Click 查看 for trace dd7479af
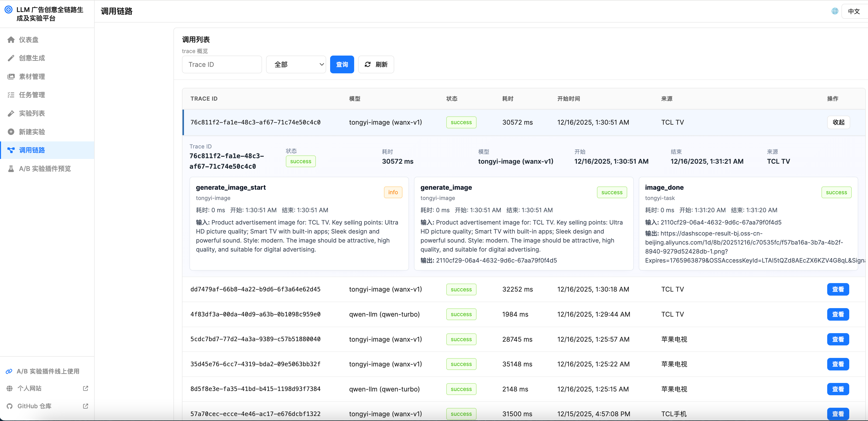This screenshot has width=868, height=421. coord(838,289)
